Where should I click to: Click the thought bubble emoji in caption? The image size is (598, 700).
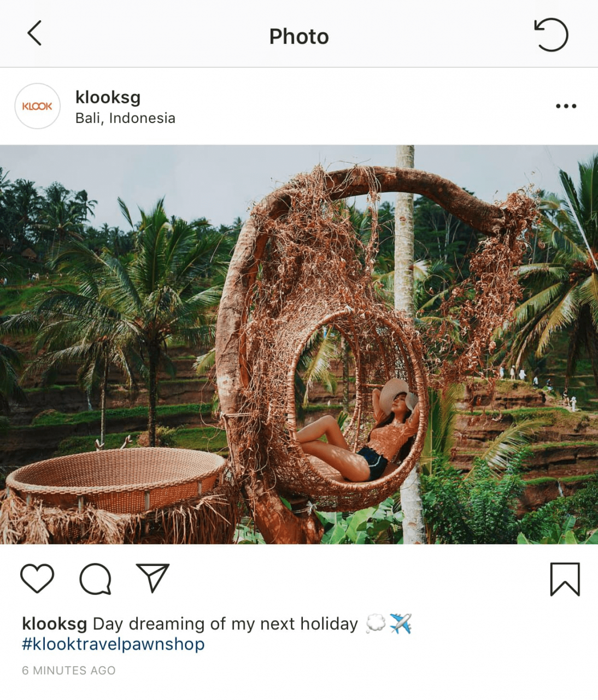[x=376, y=623]
